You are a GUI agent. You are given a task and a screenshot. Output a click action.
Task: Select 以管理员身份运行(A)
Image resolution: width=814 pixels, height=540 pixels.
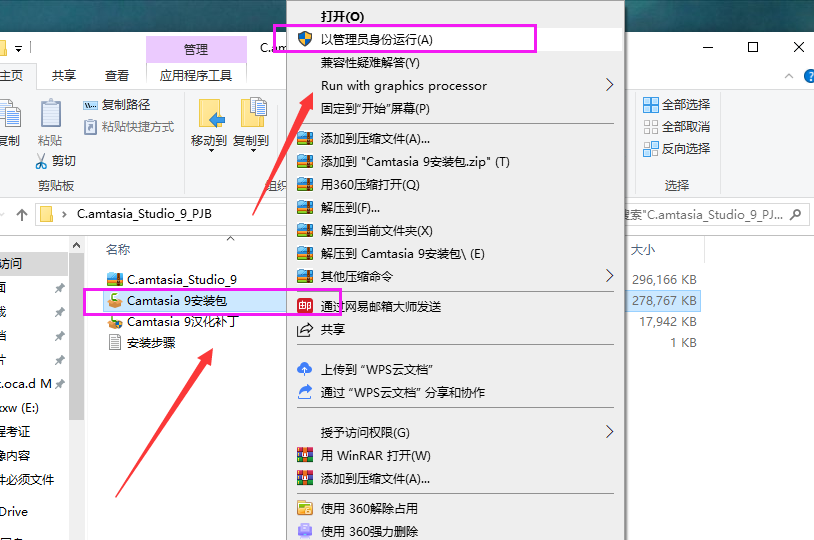(376, 39)
